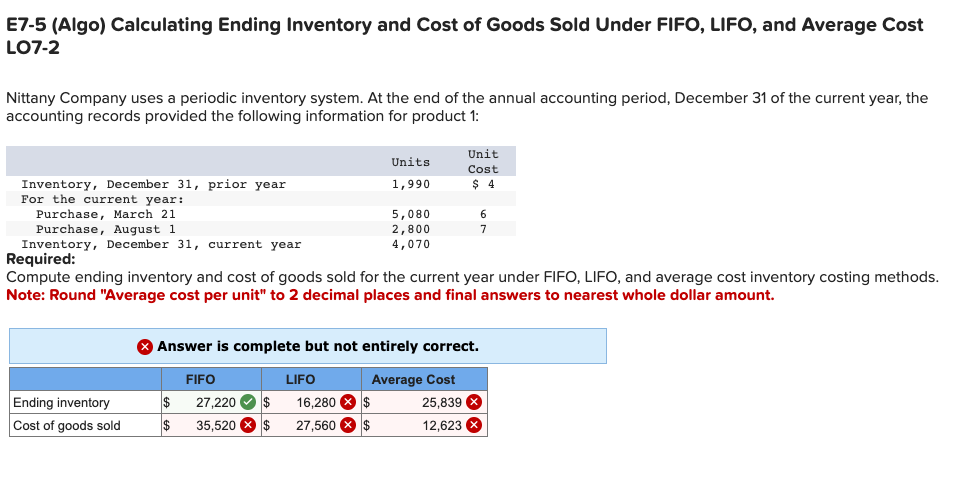
Task: Click the red X beside FIFO cost of goods sold
Action: 248,425
